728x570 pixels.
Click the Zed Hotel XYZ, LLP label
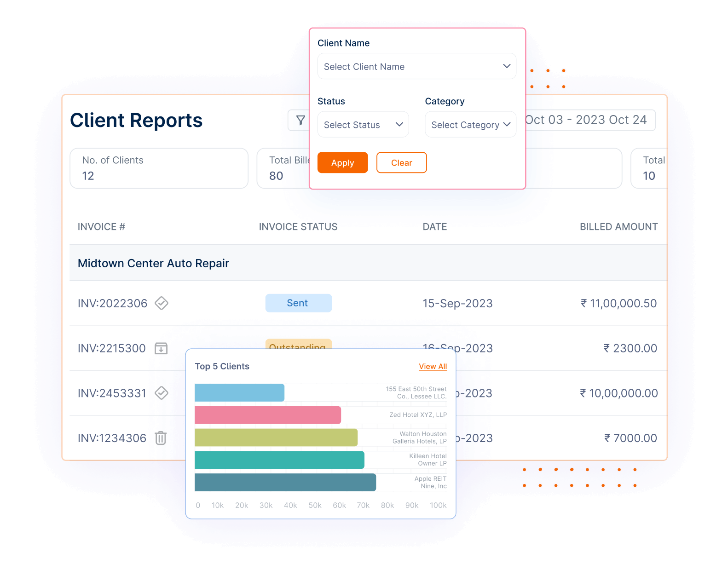pyautogui.click(x=418, y=415)
